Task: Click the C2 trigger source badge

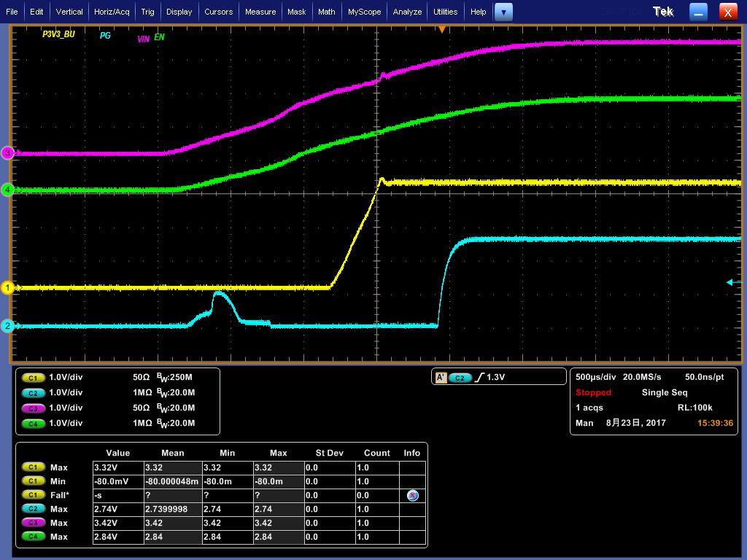Action: (460, 378)
